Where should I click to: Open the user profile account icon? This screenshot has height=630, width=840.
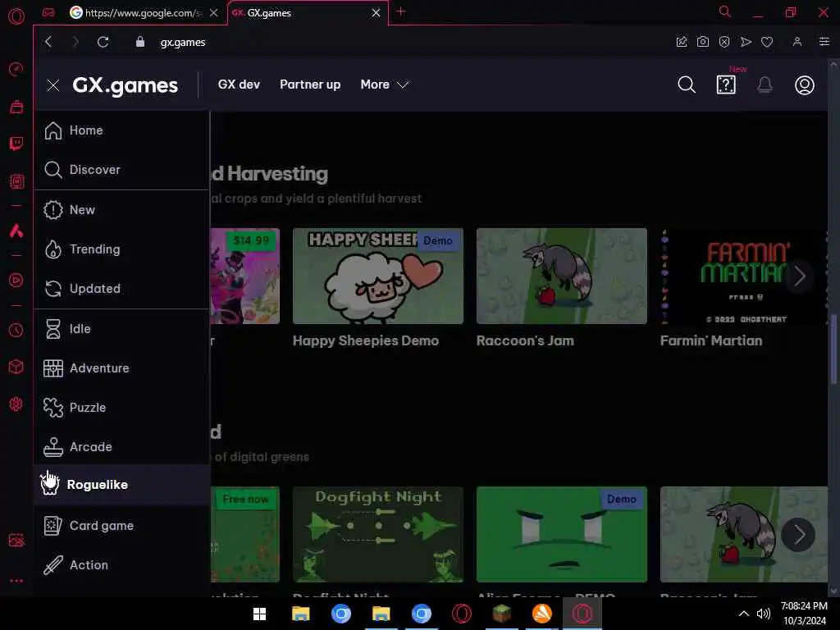point(804,84)
